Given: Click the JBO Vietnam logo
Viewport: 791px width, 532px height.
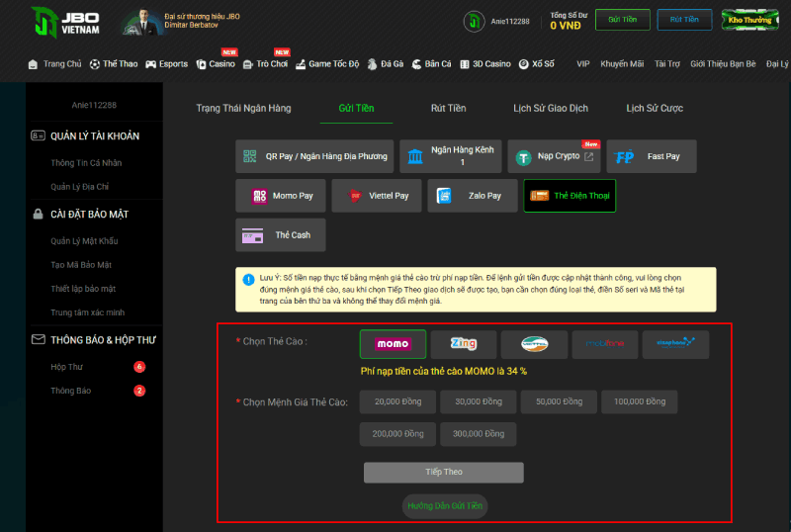Looking at the screenshot, I should tap(65, 23).
